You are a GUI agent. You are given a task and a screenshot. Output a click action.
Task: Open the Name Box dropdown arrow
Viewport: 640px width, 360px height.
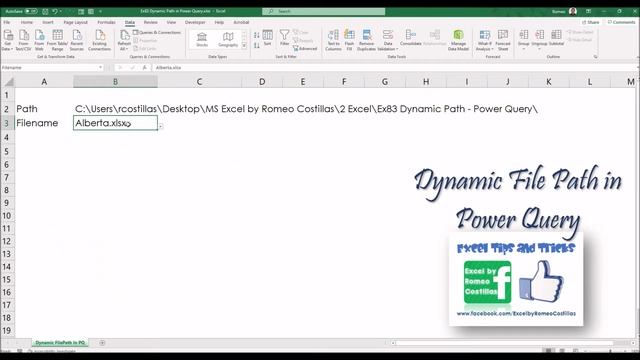(x=100, y=67)
